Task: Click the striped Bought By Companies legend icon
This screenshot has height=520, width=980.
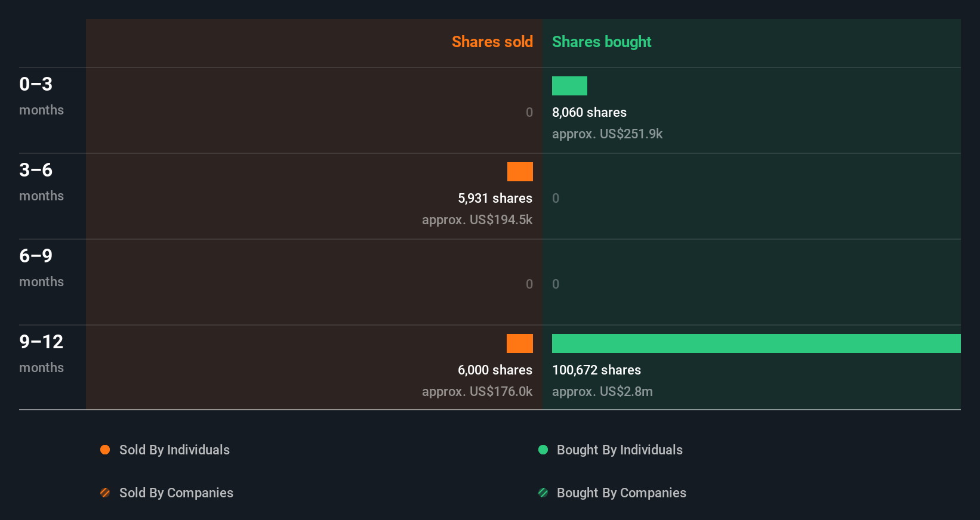Action: tap(543, 493)
